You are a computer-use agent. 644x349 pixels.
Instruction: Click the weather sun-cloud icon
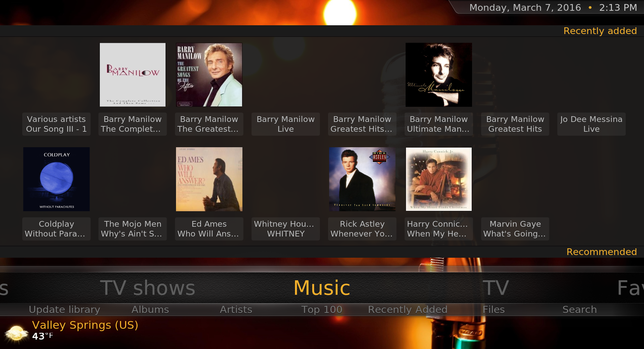click(16, 334)
